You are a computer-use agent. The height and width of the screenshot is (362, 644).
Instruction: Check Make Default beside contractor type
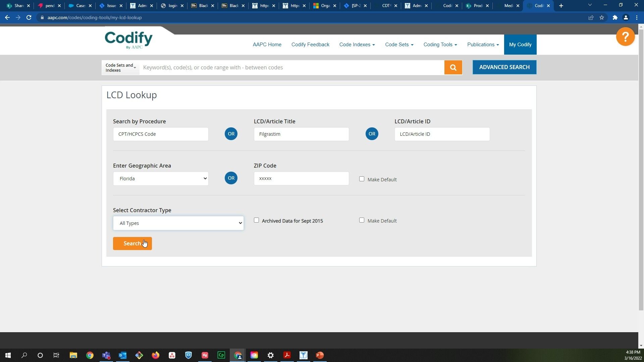[362, 220]
